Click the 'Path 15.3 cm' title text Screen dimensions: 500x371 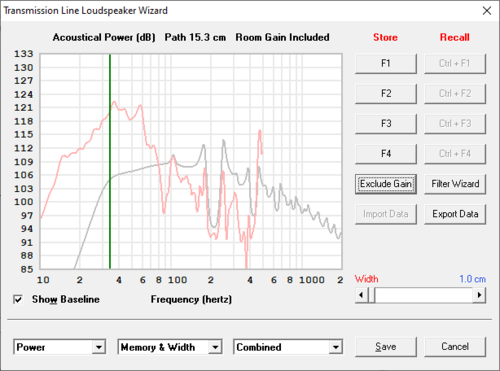195,37
